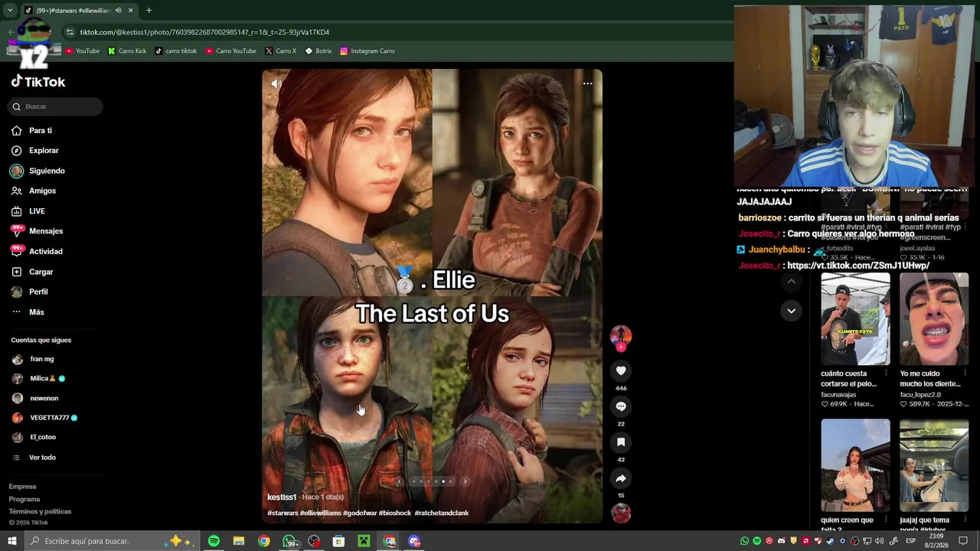Screen dimensions: 980x551
Task: Open the carro tiktok bookmark
Action: 176,51
